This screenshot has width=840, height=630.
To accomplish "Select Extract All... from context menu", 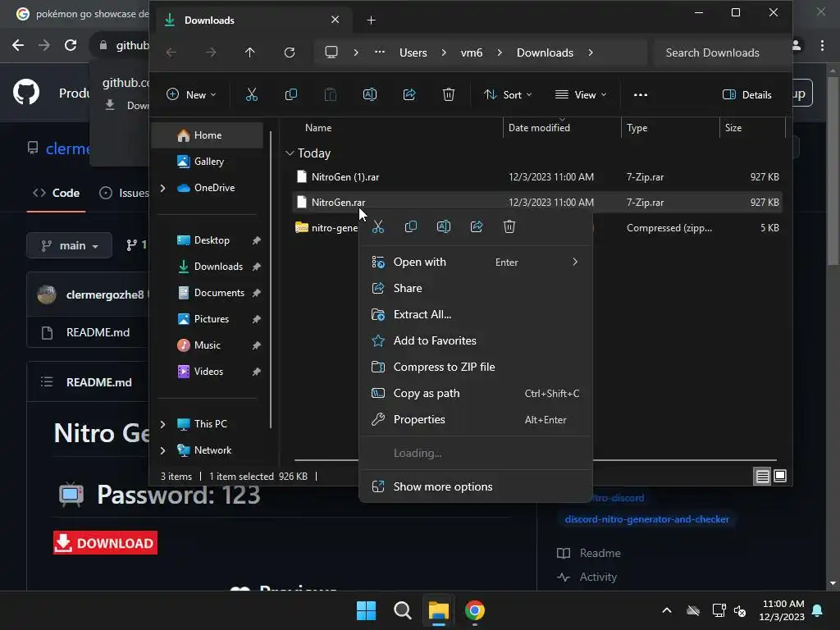I will (x=475, y=314).
